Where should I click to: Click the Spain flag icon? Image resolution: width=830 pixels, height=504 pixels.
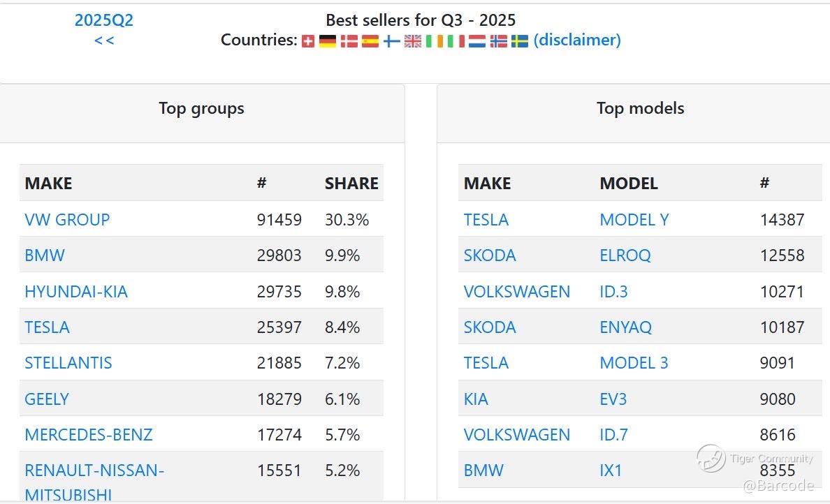coord(370,41)
